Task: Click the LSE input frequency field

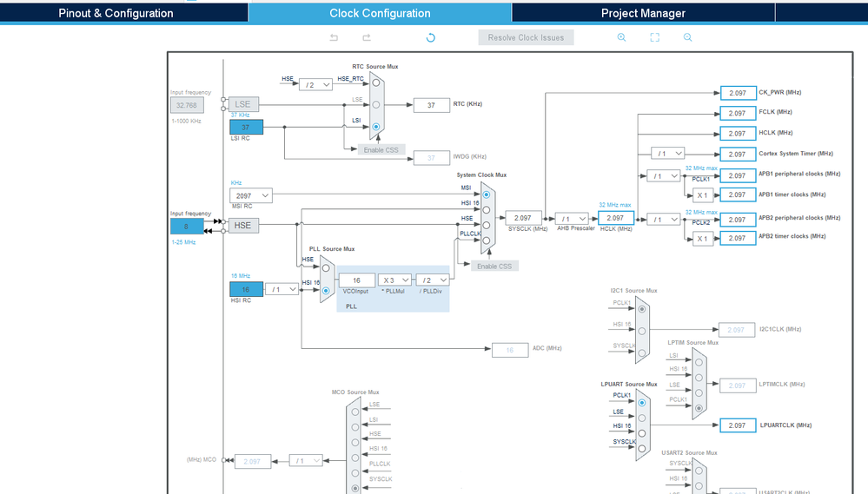Action: pyautogui.click(x=187, y=105)
